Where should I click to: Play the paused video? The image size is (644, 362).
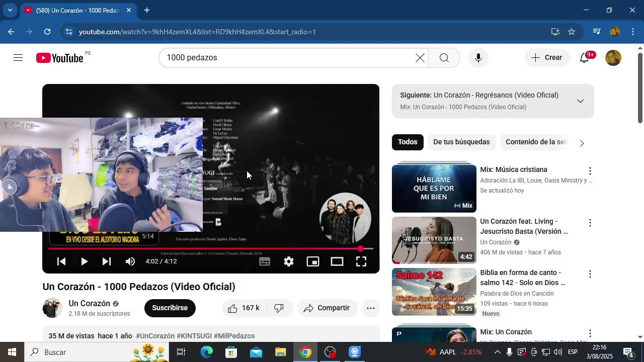(x=84, y=261)
